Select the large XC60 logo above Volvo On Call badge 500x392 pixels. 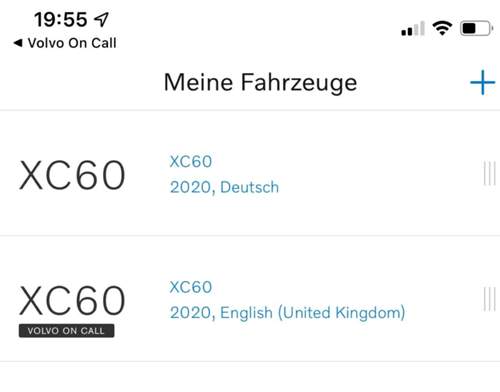72,300
